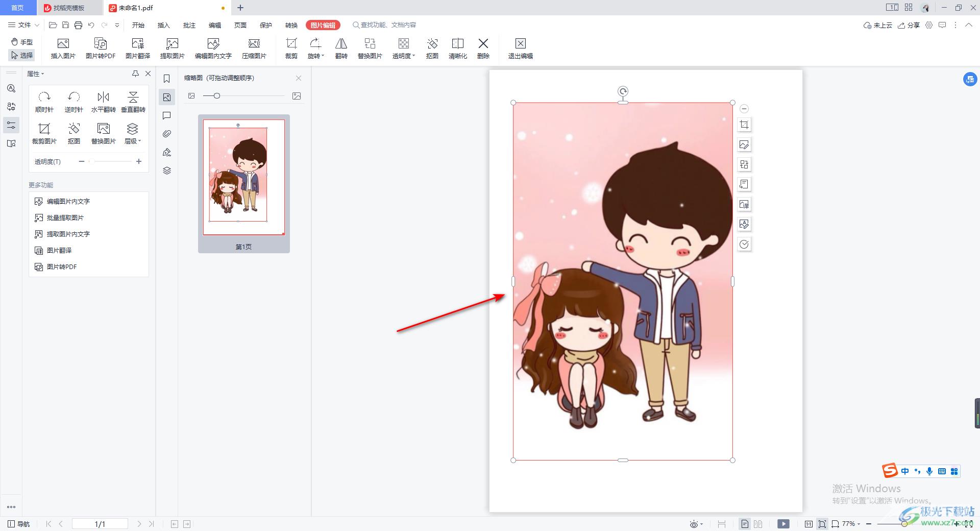Image resolution: width=980 pixels, height=531 pixels.
Task: Collapse the ribbon with the chevron
Action: pos(968,25)
